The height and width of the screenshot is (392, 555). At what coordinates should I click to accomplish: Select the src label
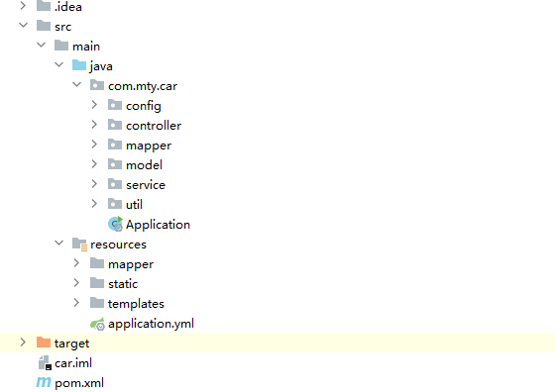point(63,27)
